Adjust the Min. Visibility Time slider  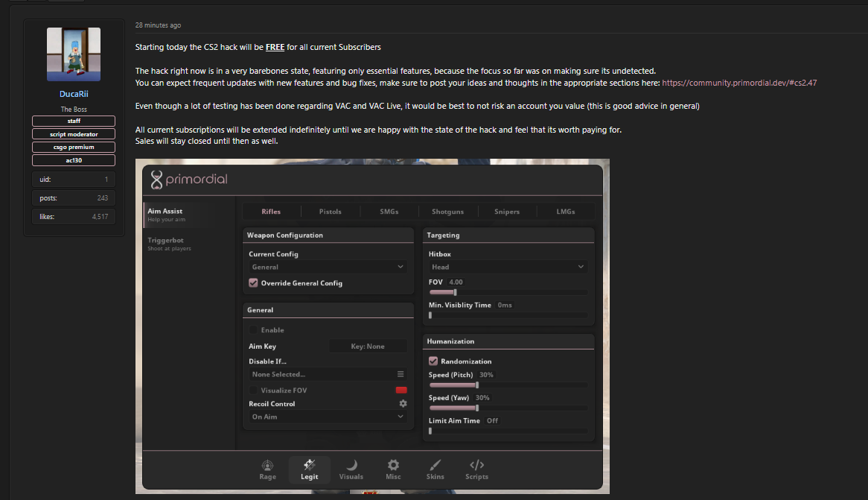[508, 315]
